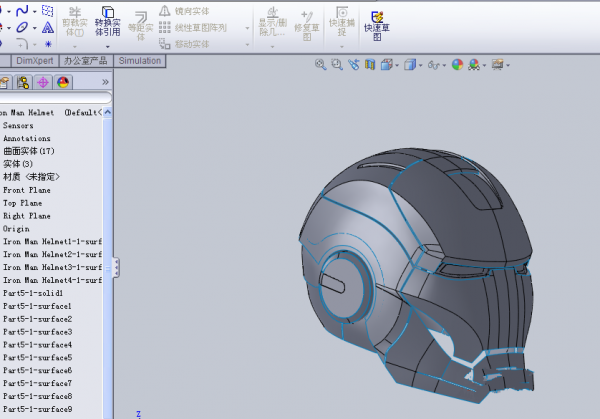This screenshot has height=419, width=600.
Task: Open the ConfigurationManager panel tab icon
Action: pyautogui.click(x=24, y=83)
